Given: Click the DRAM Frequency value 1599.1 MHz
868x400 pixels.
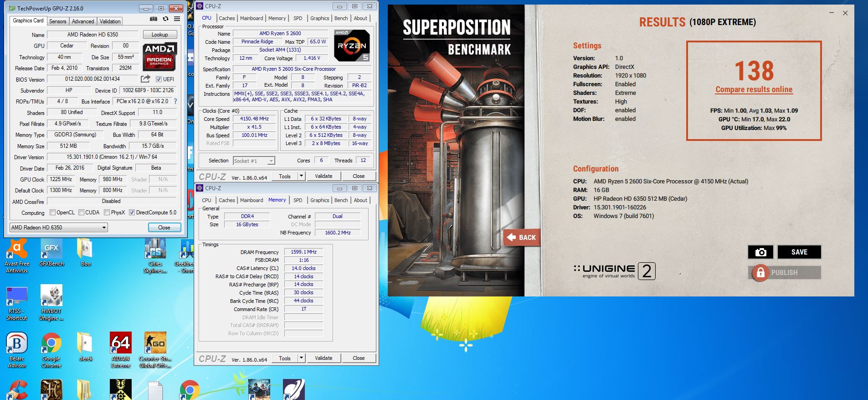Looking at the screenshot, I should pos(303,252).
